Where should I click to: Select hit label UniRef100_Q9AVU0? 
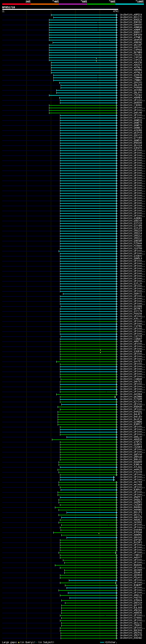pyautogui.click(x=131, y=25)
